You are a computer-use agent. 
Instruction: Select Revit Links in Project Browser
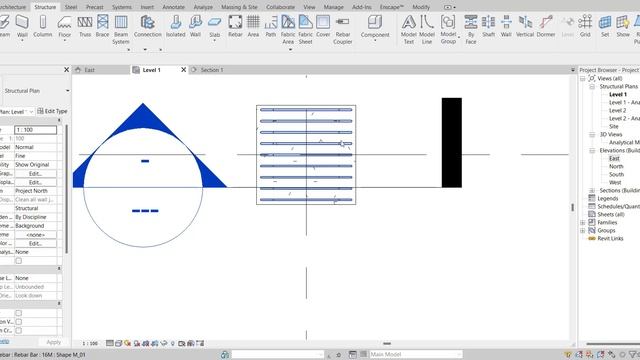click(x=610, y=238)
